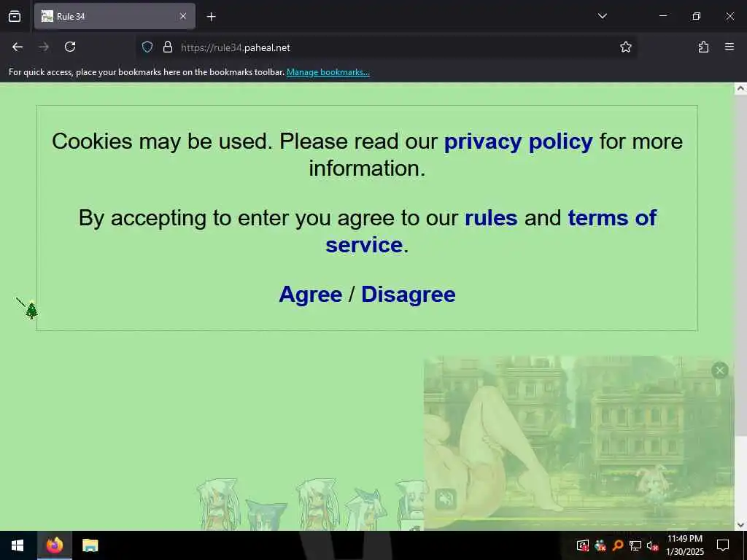
Task: Click the Firefox taskbar icon
Action: click(54, 545)
